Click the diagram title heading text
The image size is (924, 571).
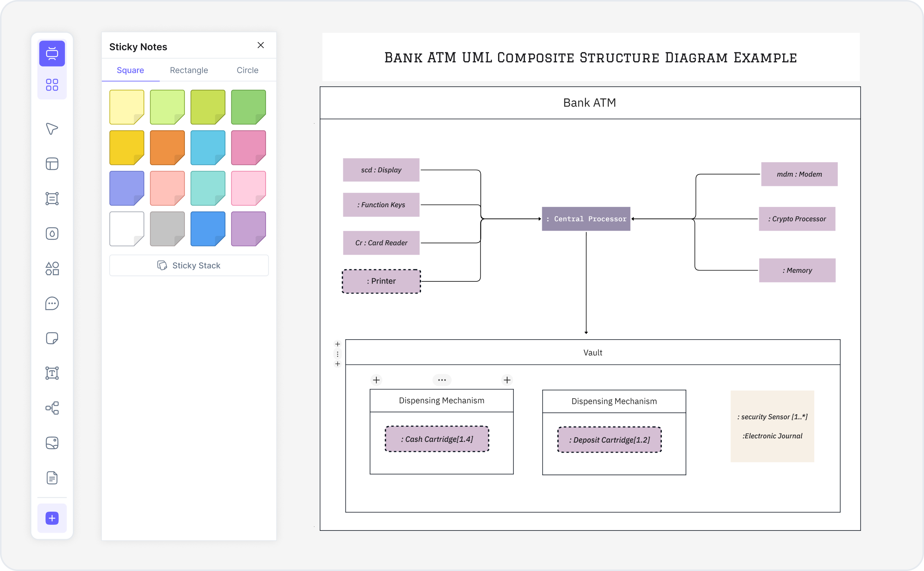click(x=590, y=57)
